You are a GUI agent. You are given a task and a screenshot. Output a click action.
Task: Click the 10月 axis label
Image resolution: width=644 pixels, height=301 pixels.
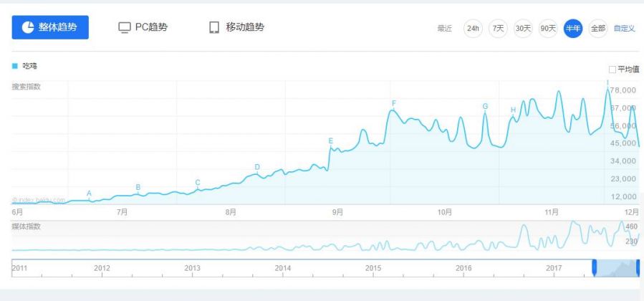pos(445,212)
